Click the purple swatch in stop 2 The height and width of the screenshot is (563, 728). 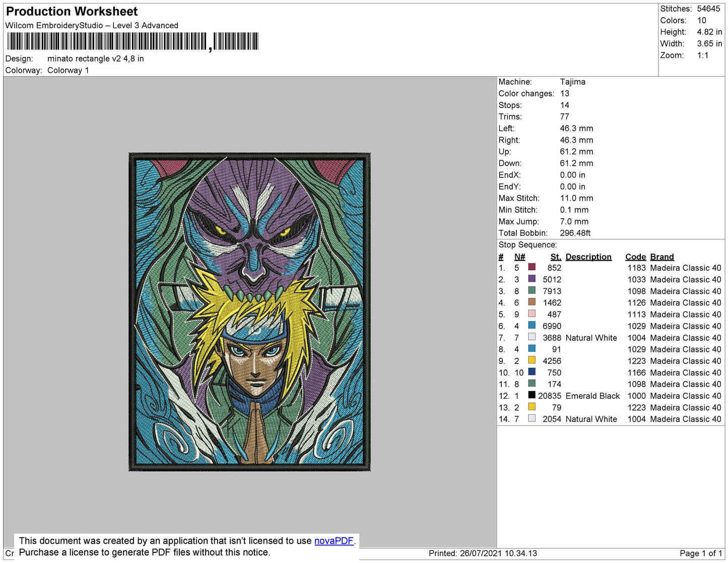532,279
